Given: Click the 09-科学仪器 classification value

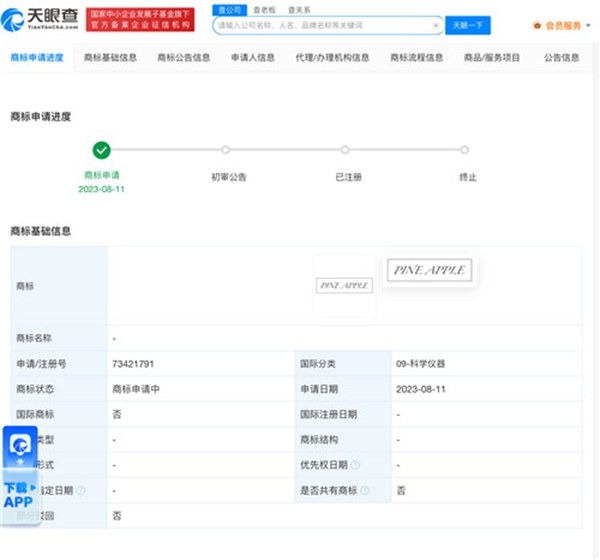Looking at the screenshot, I should click(421, 364).
